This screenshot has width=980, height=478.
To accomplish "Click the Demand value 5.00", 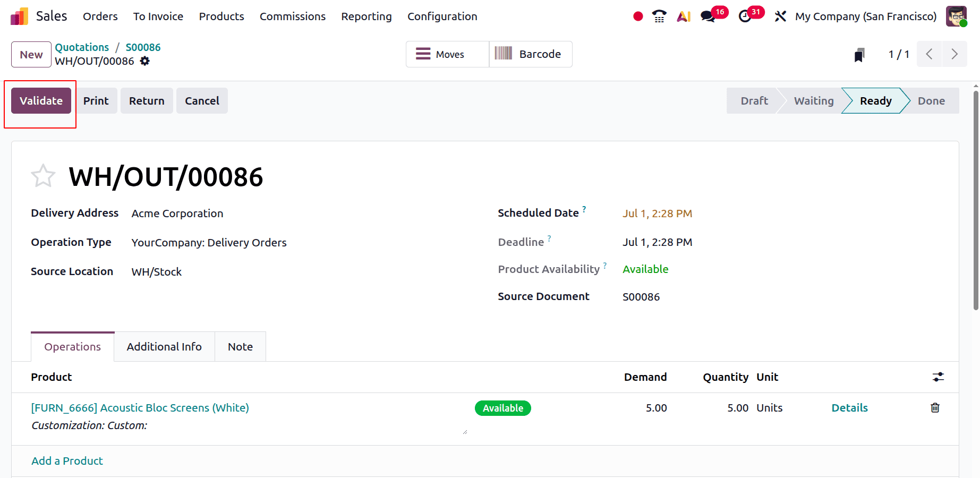I will [x=656, y=408].
